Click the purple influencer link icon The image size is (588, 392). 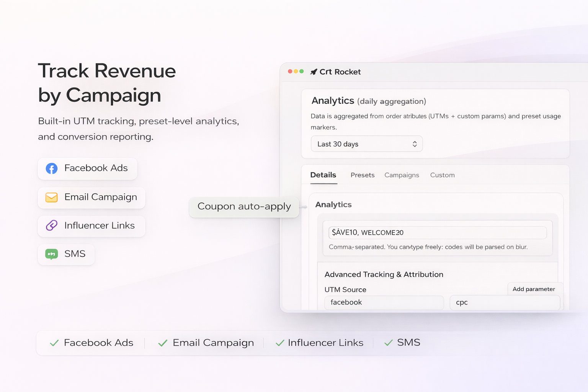click(x=52, y=225)
